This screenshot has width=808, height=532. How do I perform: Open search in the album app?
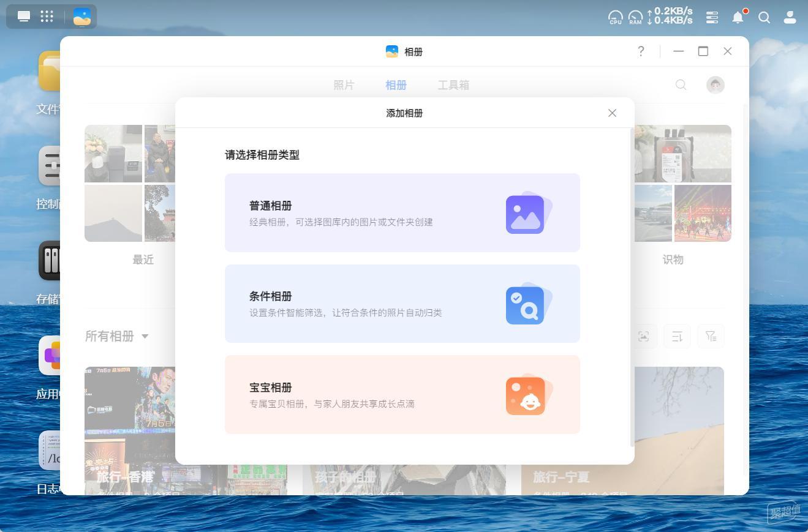click(x=681, y=85)
